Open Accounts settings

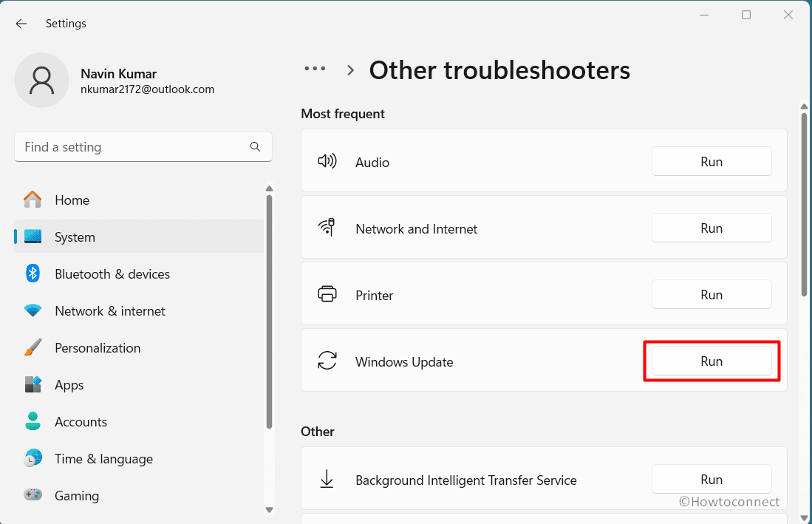pos(139,422)
